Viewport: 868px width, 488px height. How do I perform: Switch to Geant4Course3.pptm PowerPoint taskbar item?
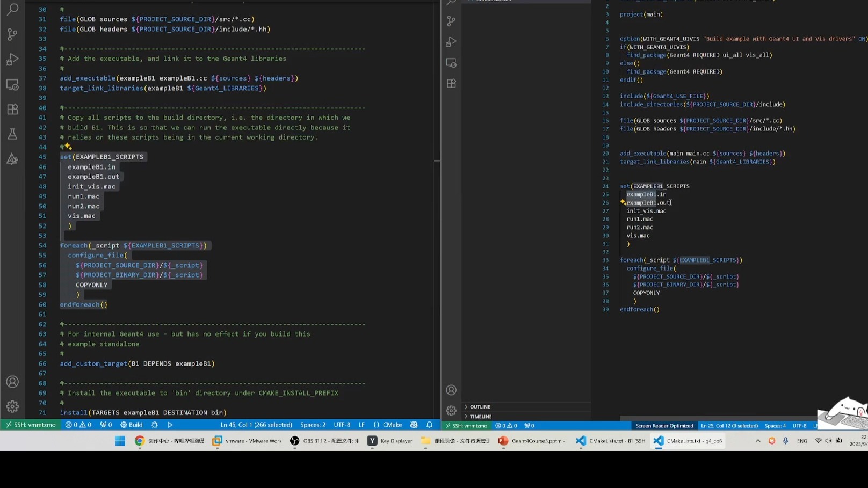pos(532,441)
